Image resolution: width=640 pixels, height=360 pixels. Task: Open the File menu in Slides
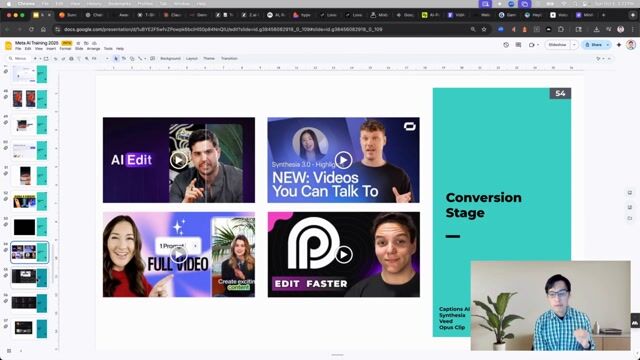click(x=18, y=49)
